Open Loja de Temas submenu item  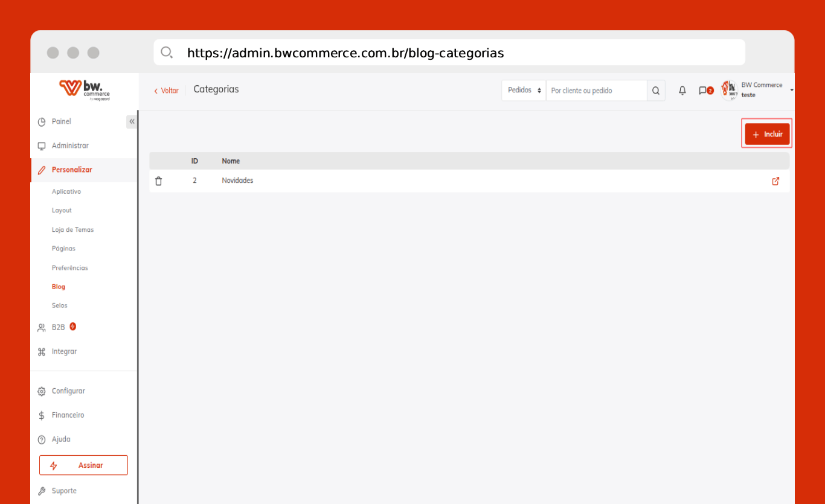(x=72, y=229)
